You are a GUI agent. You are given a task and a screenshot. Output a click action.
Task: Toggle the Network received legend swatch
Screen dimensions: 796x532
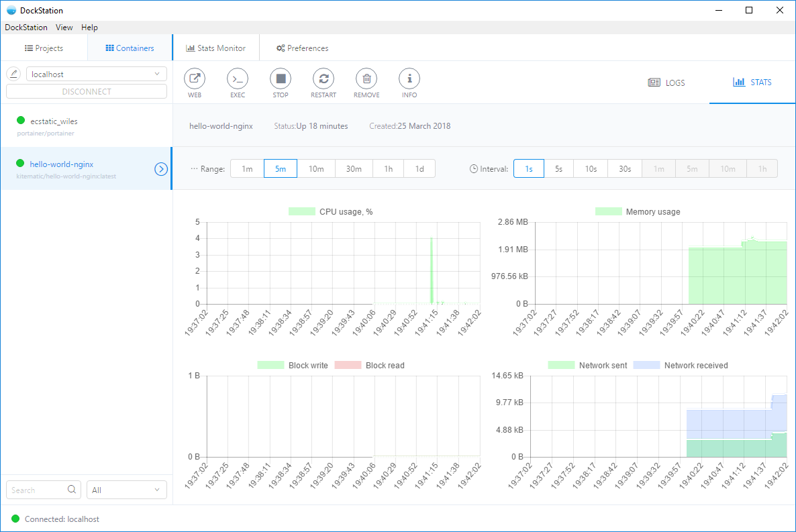point(646,366)
